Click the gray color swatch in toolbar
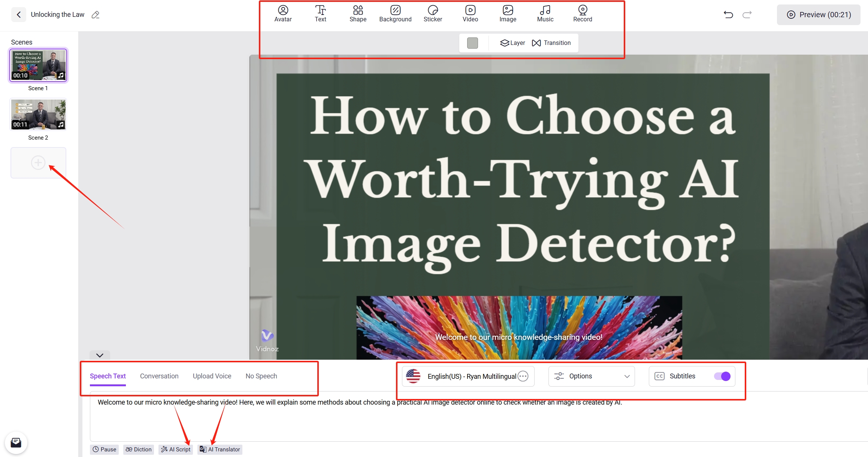Screen dimensions: 868x457 point(474,42)
